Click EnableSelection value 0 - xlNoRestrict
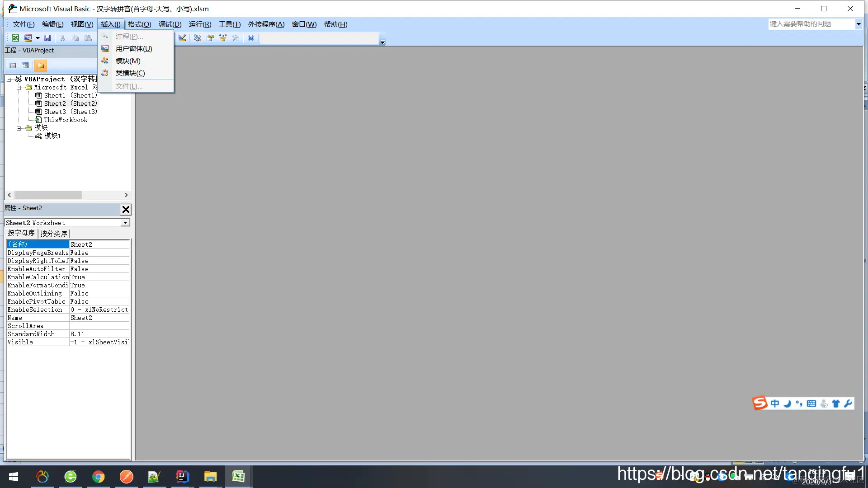This screenshot has width=868, height=488. pos(99,310)
